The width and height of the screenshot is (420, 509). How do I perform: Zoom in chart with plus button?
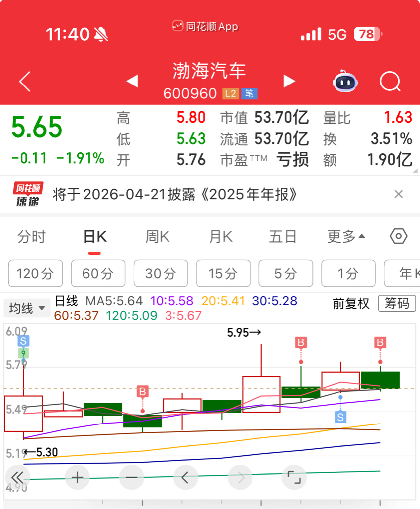click(x=77, y=478)
